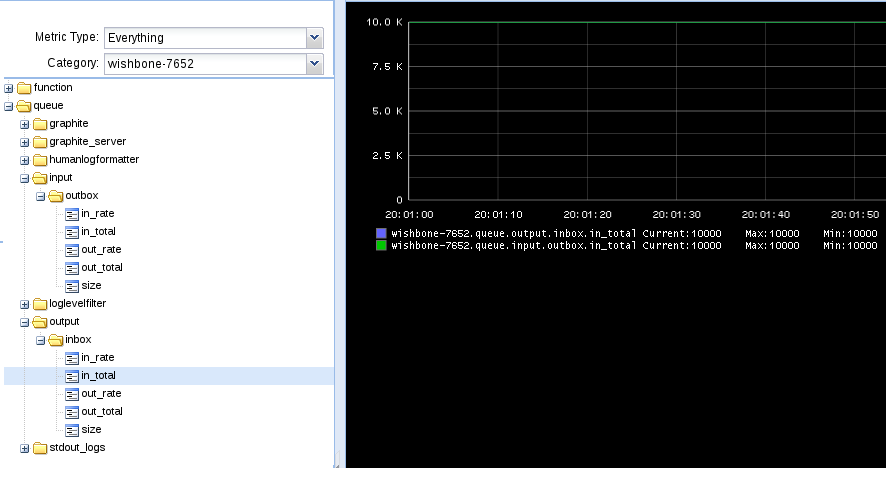Click the input folder icon
The image size is (893, 478).
[x=40, y=178]
